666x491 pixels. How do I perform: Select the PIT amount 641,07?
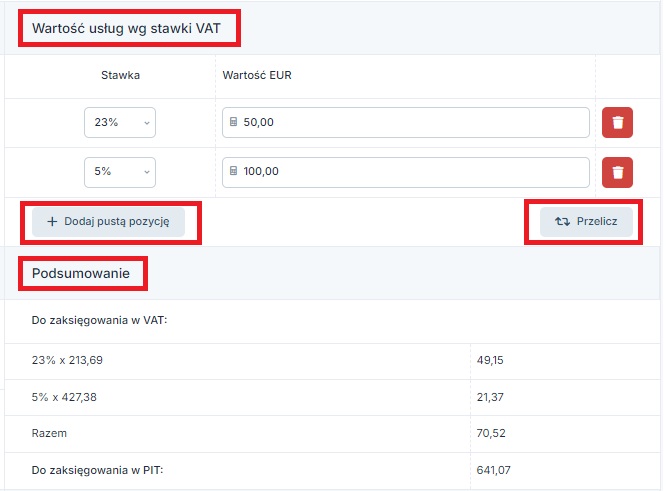pyautogui.click(x=494, y=470)
